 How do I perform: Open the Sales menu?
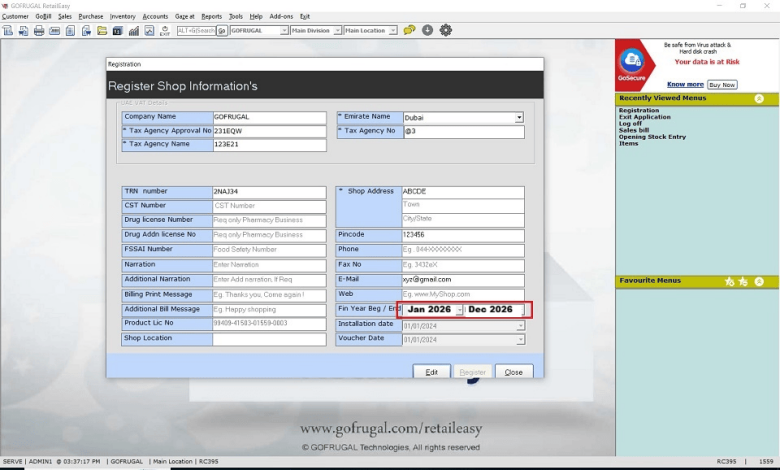coord(65,16)
